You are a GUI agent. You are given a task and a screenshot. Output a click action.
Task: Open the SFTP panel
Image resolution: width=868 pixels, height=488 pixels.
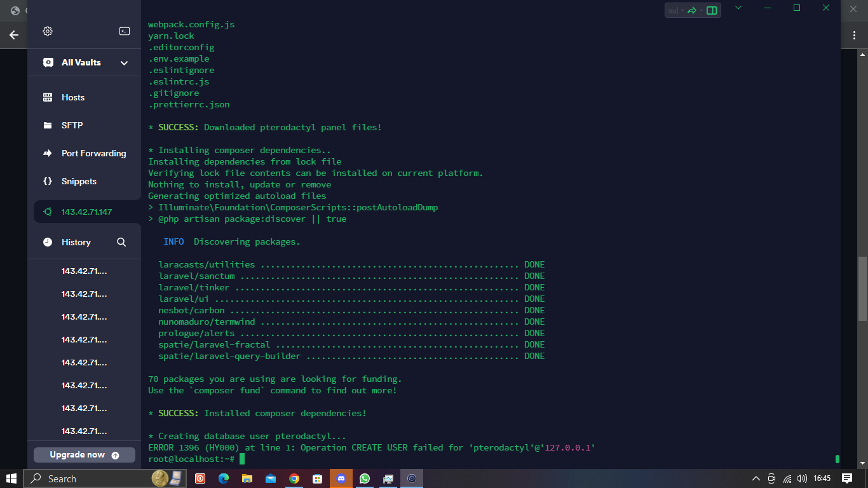tap(72, 125)
